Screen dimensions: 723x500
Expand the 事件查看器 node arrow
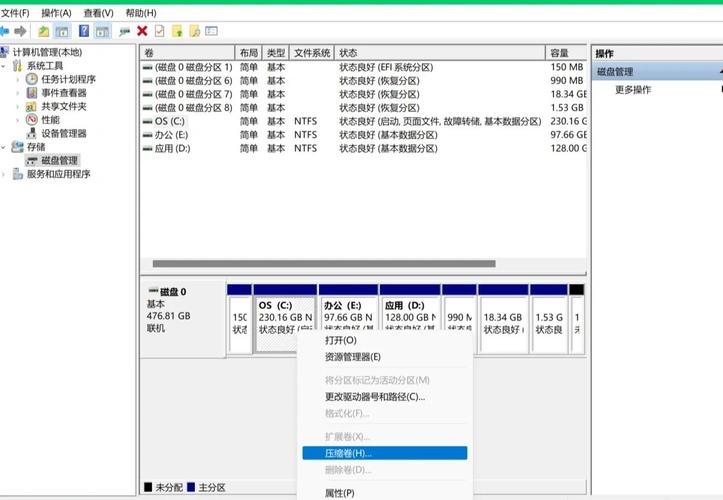[18, 93]
